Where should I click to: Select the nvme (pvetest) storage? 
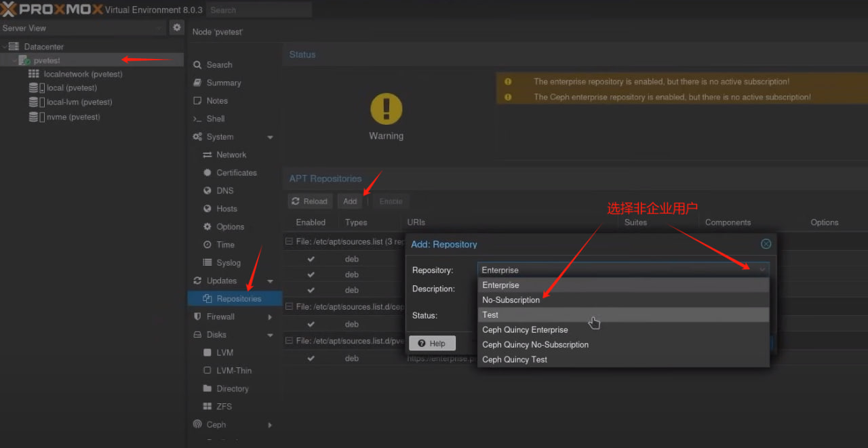(73, 117)
